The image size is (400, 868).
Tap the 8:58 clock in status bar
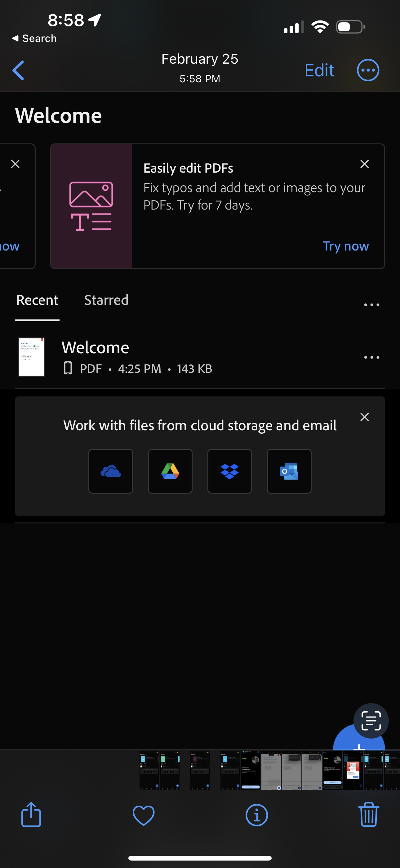66,20
